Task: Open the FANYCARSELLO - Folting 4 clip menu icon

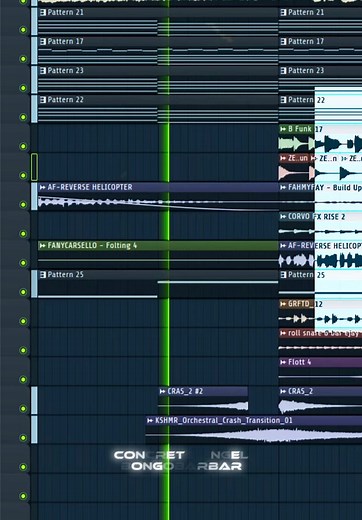Action: pyautogui.click(x=42, y=246)
